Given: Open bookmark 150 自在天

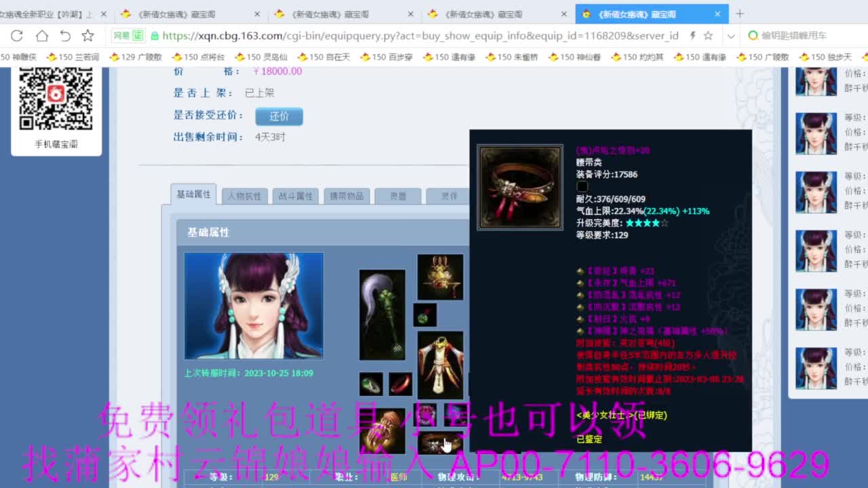Looking at the screenshot, I should [x=323, y=57].
